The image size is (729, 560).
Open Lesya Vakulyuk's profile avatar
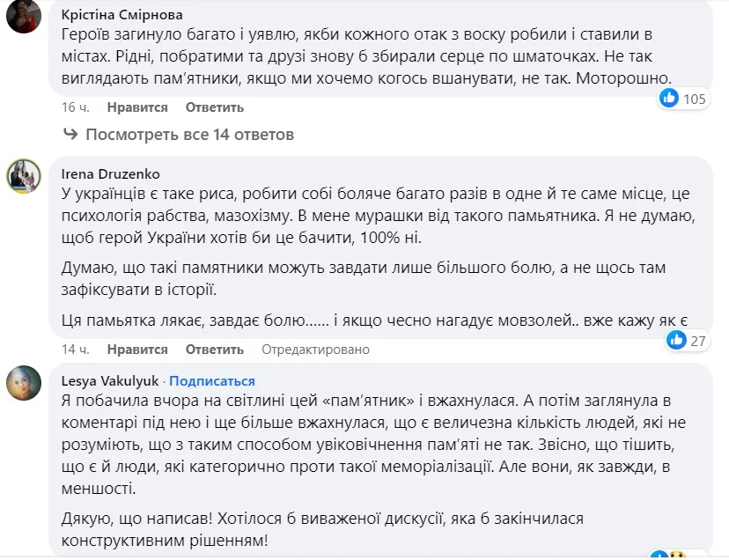point(24,383)
